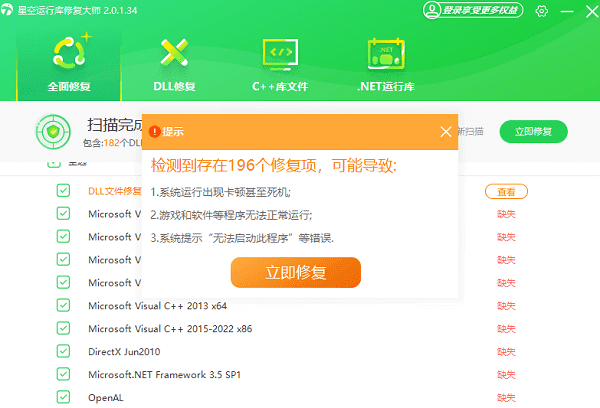Close the orange 提示 popup dialog
The width and height of the screenshot is (600, 408).
click(446, 132)
